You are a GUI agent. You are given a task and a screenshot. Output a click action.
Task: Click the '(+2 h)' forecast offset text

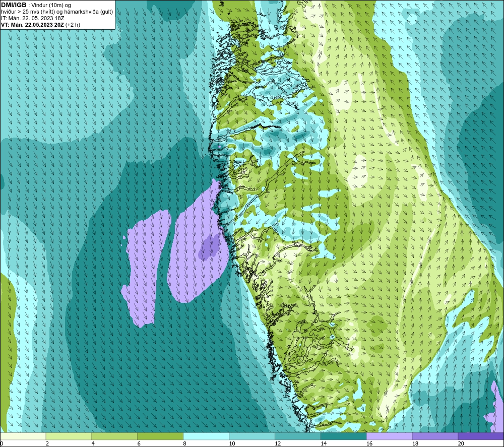tap(73, 25)
